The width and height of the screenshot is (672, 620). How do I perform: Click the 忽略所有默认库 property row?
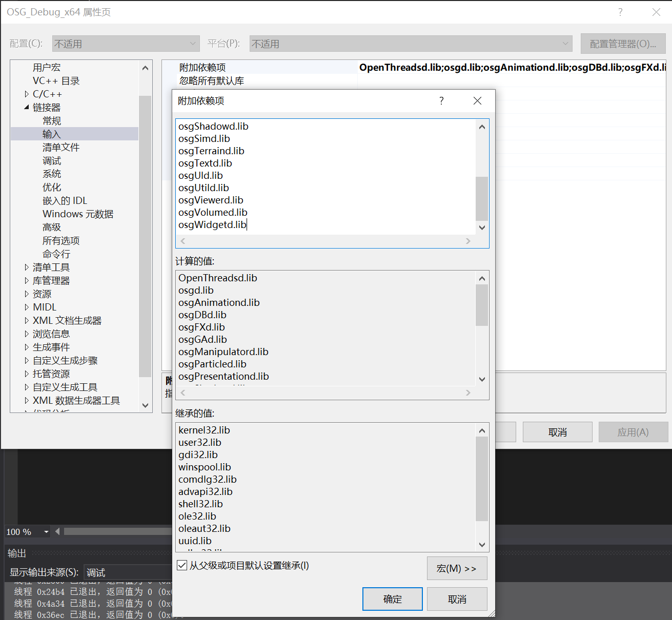pos(212,80)
